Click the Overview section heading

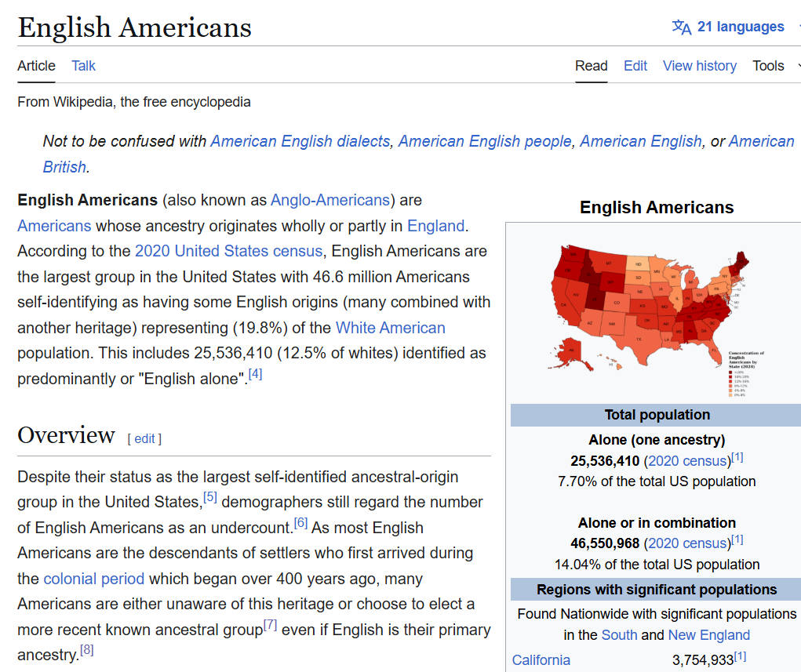[x=66, y=435]
